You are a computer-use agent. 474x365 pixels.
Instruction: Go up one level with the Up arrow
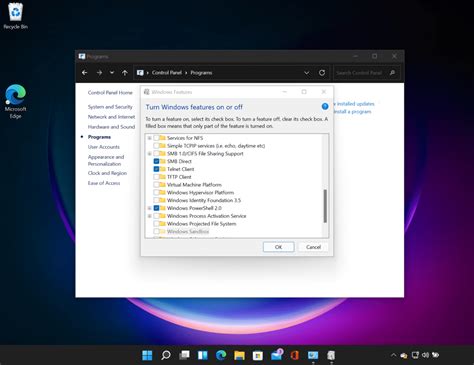[125, 73]
